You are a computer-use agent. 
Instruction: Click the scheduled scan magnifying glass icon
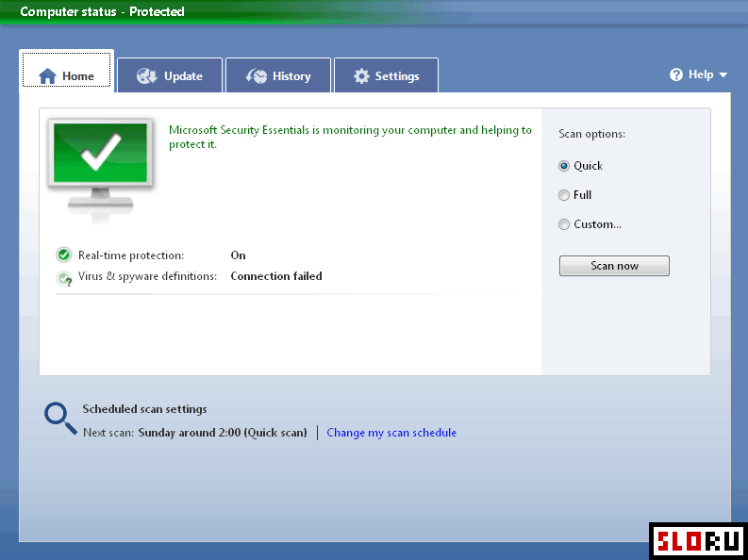pos(60,419)
